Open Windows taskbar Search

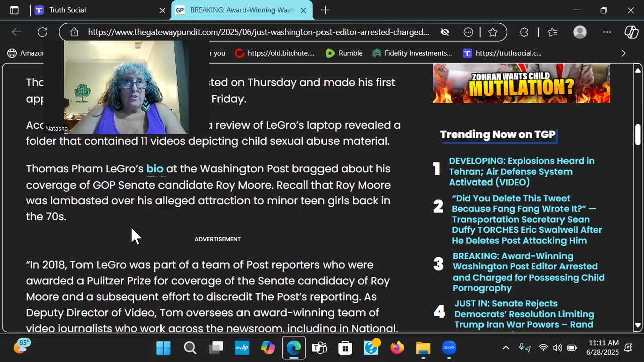coord(190,348)
